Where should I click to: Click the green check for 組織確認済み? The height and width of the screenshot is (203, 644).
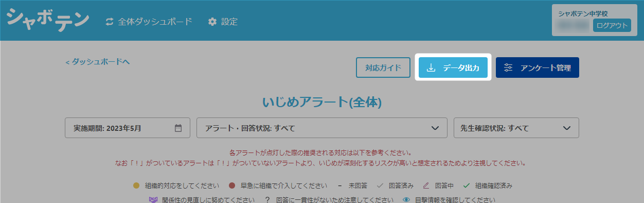[x=467, y=185]
